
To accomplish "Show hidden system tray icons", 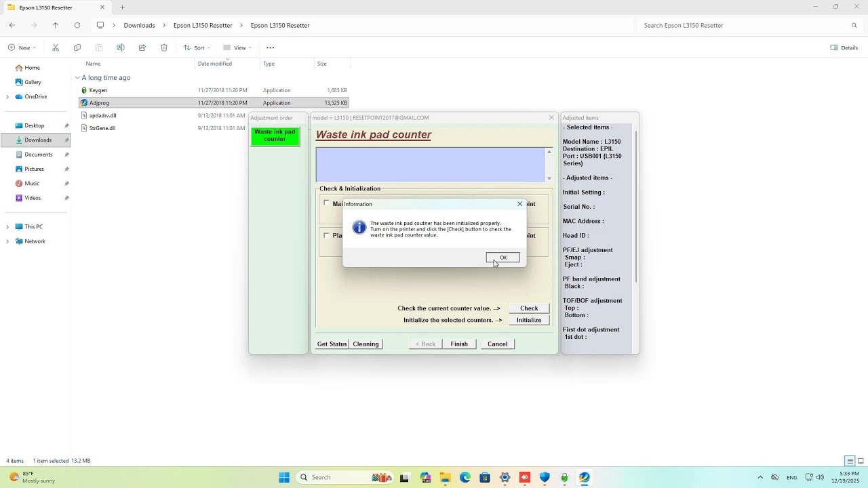I will 759,477.
